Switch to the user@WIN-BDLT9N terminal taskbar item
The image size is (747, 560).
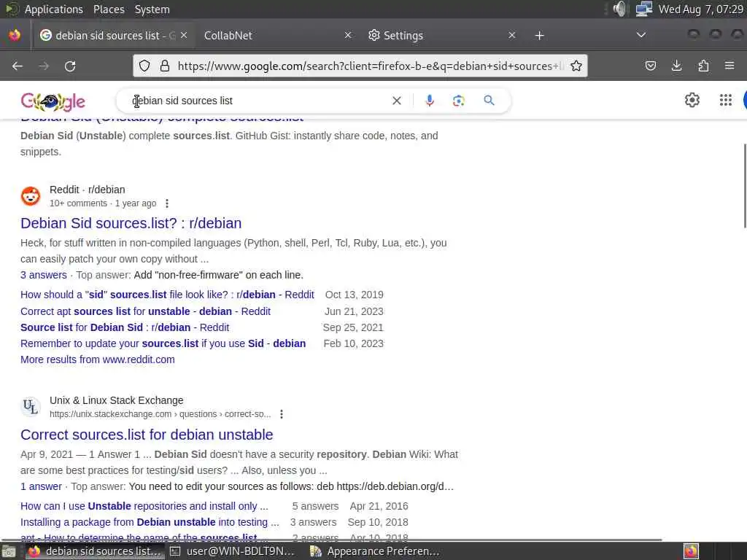point(233,551)
